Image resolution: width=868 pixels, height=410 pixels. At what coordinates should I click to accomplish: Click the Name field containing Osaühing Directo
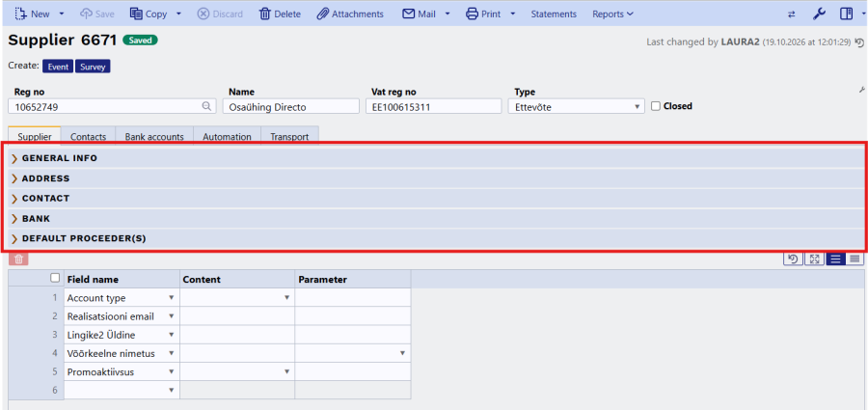click(x=290, y=106)
